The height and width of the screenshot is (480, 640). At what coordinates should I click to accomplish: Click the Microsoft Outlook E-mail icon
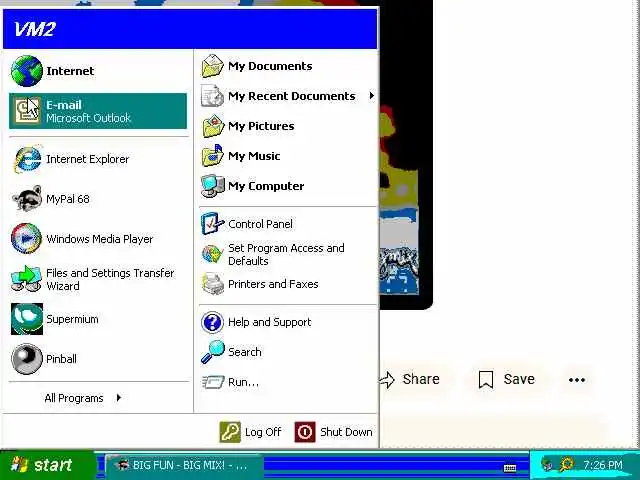(x=27, y=111)
